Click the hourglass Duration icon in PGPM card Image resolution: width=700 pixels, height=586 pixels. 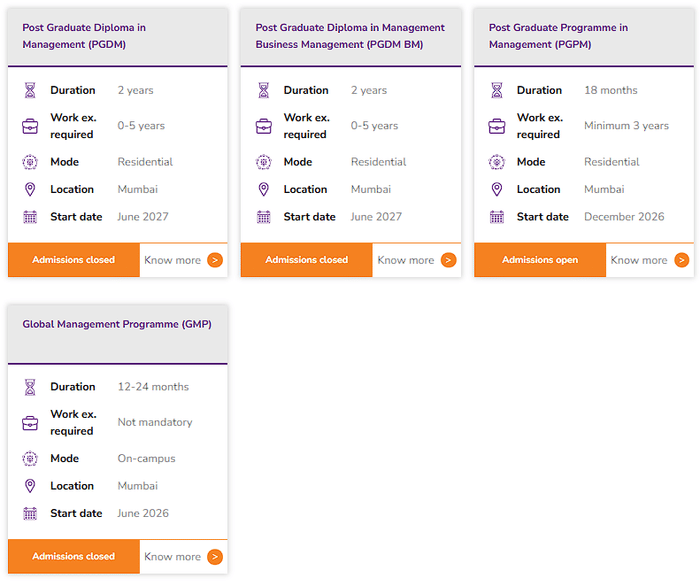[496, 90]
